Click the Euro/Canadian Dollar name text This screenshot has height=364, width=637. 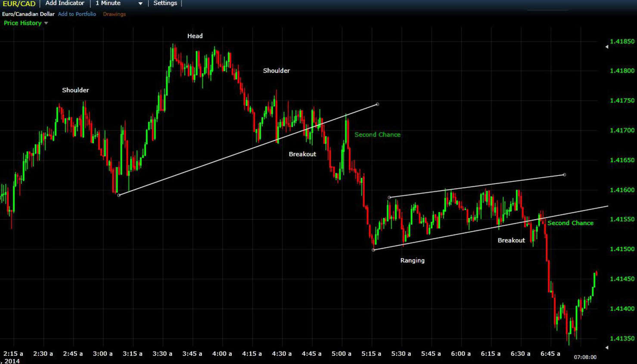pyautogui.click(x=28, y=14)
